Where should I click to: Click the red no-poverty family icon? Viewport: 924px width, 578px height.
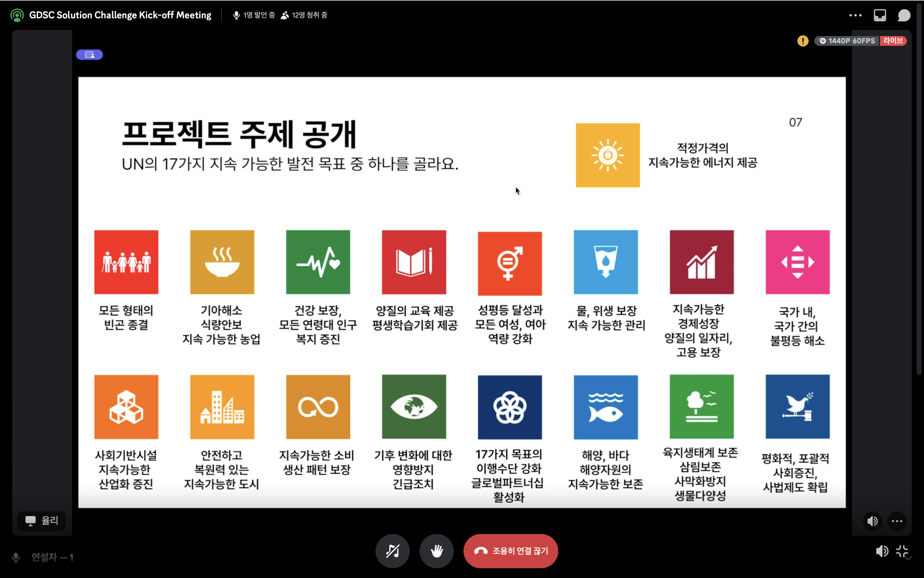click(x=126, y=262)
